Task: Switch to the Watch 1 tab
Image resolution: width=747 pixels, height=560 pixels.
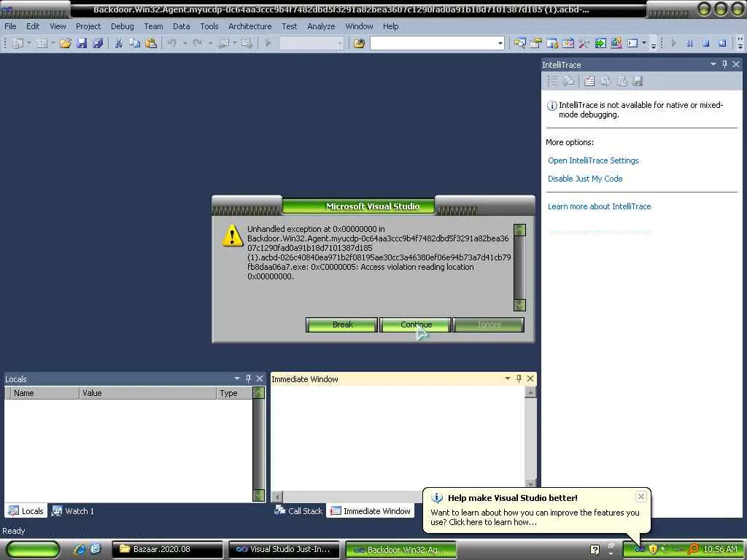Action: (74, 511)
